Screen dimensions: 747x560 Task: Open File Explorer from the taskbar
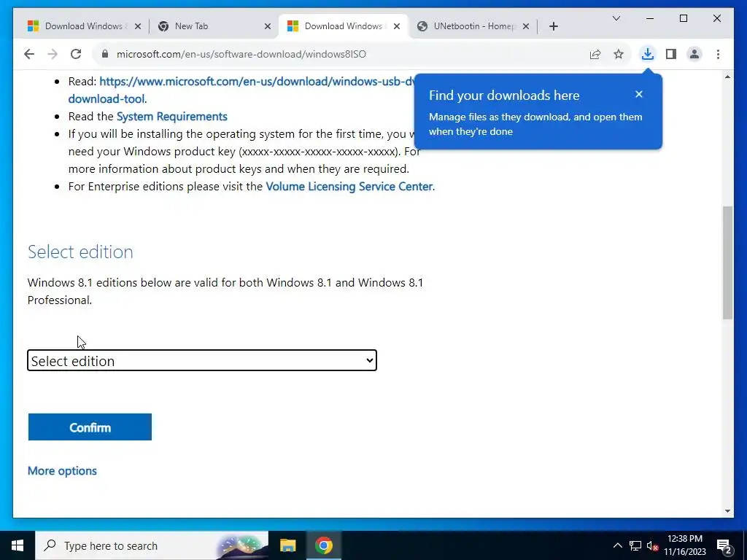(287, 545)
